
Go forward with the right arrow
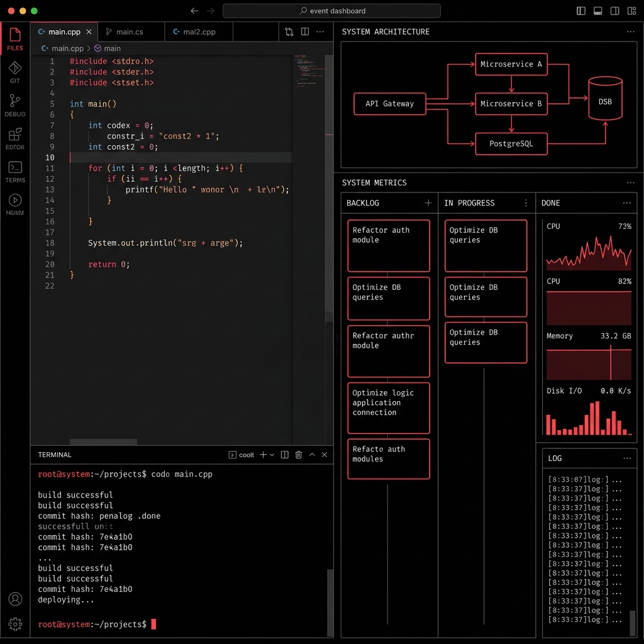210,11
